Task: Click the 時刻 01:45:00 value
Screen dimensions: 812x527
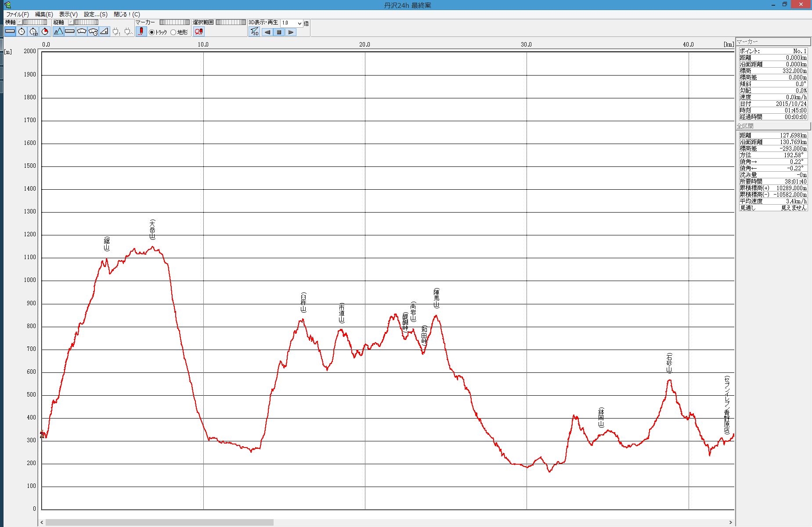Action: pos(796,110)
